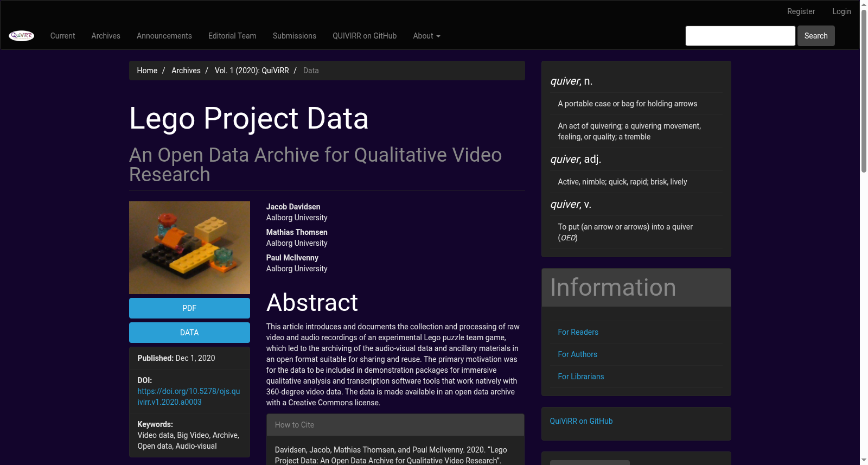This screenshot has width=868, height=465.
Task: Open the Current issue page
Action: [63, 36]
